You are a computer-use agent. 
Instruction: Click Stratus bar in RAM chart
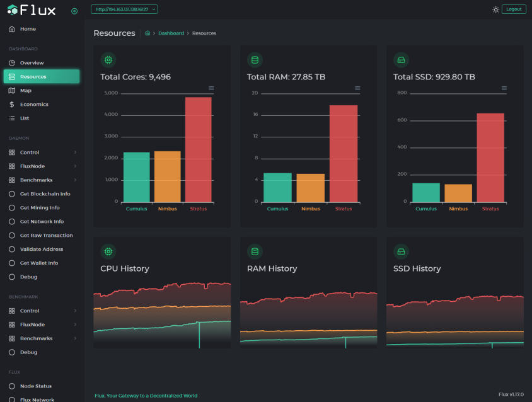[x=344, y=154]
